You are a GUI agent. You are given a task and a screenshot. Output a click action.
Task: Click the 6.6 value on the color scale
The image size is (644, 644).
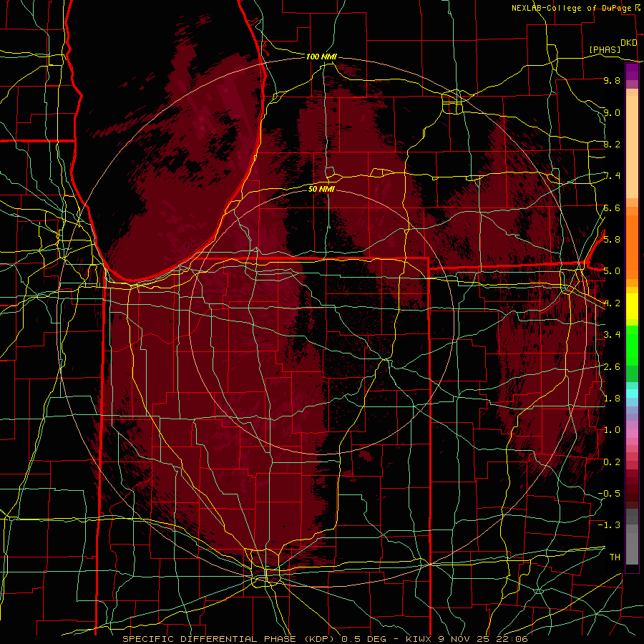pos(612,208)
